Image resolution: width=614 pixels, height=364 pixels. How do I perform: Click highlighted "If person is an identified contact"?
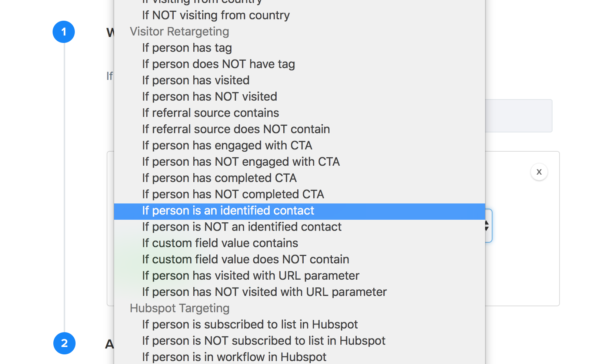coord(228,210)
